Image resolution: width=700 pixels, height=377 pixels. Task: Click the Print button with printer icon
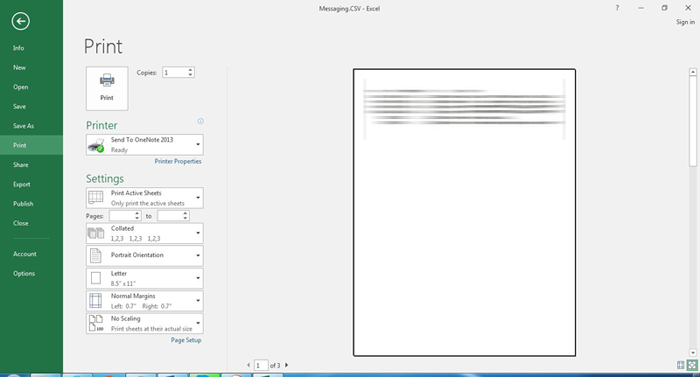[107, 88]
